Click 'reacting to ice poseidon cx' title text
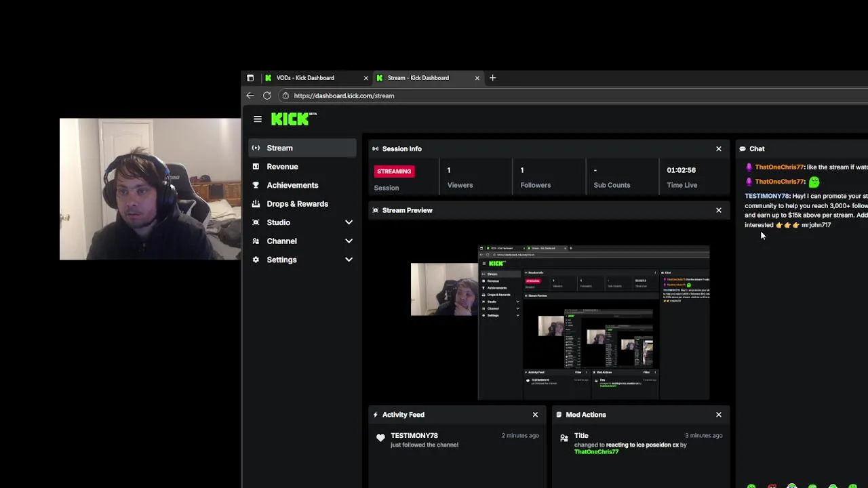This screenshot has width=868, height=488. [x=642, y=445]
